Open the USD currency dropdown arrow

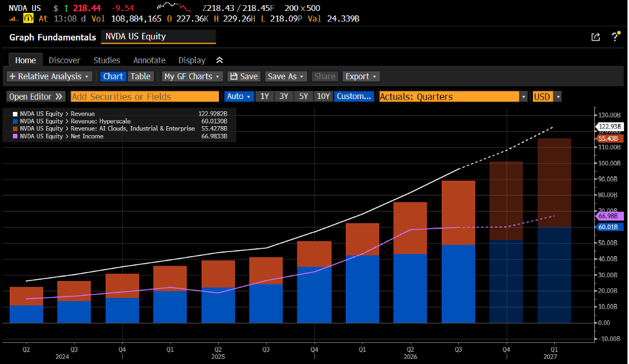click(x=558, y=96)
